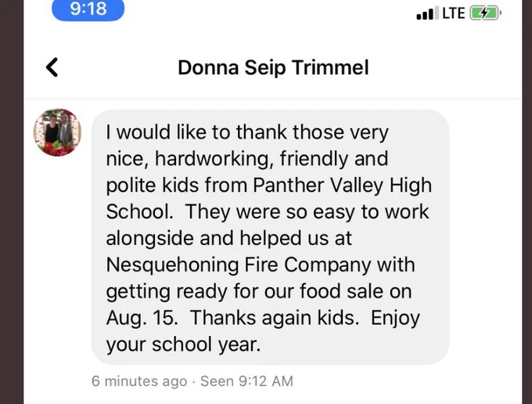
Task: Select the message bubble from Donna
Action: coord(270,237)
